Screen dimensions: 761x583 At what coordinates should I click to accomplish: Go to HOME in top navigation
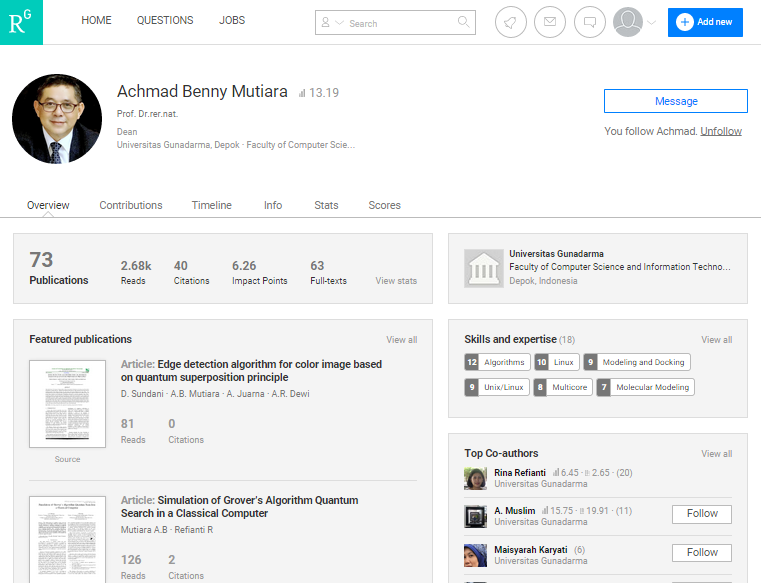coord(96,20)
